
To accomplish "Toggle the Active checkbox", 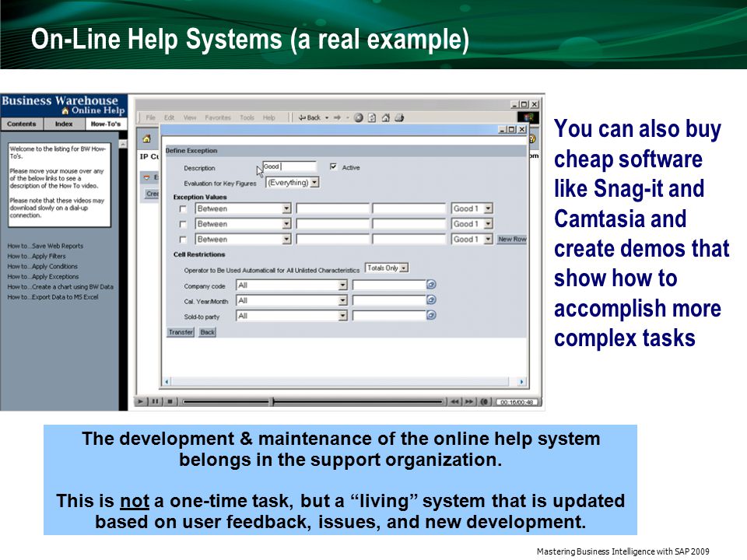I will point(334,166).
